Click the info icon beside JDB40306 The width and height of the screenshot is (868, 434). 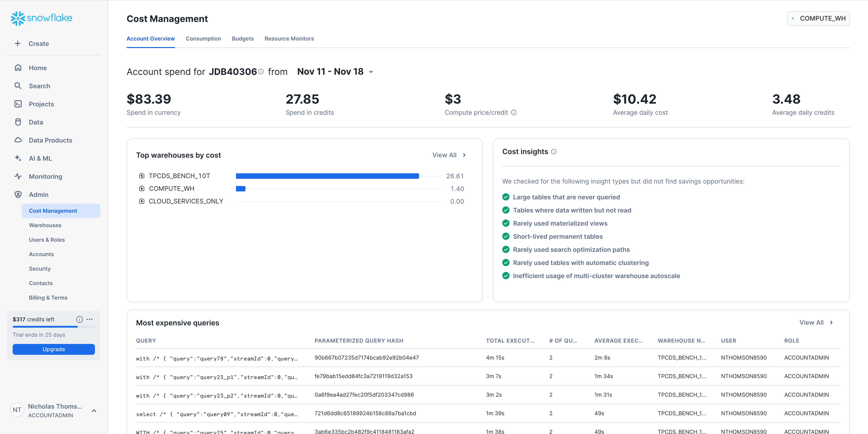(x=261, y=71)
